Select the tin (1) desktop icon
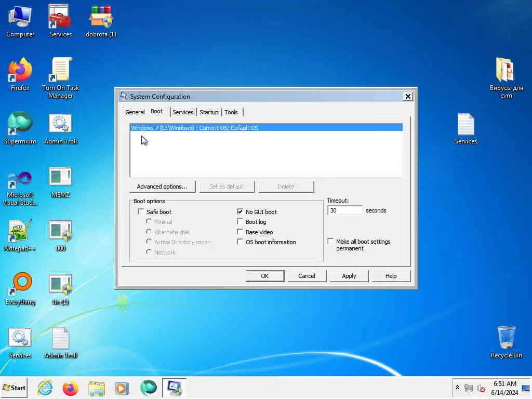The height and width of the screenshot is (399, 532). click(60, 289)
